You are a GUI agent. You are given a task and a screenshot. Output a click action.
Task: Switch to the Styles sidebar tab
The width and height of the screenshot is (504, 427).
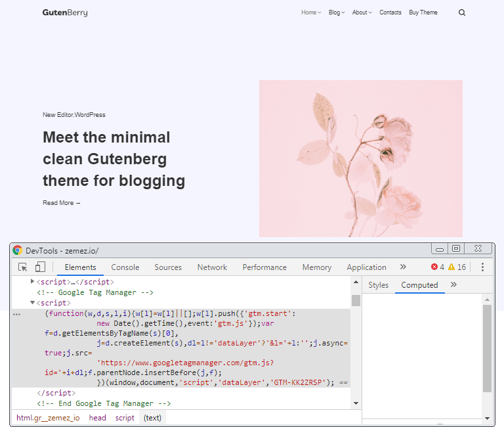pos(378,284)
